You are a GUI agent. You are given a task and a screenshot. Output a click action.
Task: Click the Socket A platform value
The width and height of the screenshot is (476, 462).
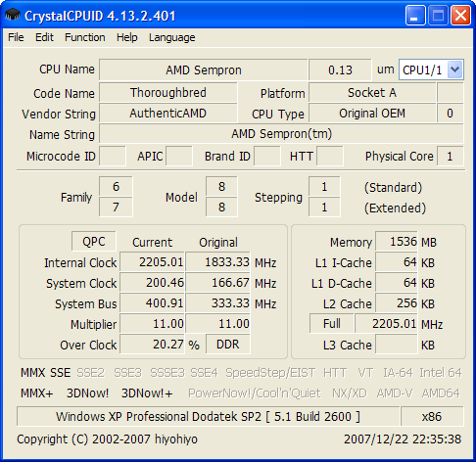pyautogui.click(x=372, y=93)
